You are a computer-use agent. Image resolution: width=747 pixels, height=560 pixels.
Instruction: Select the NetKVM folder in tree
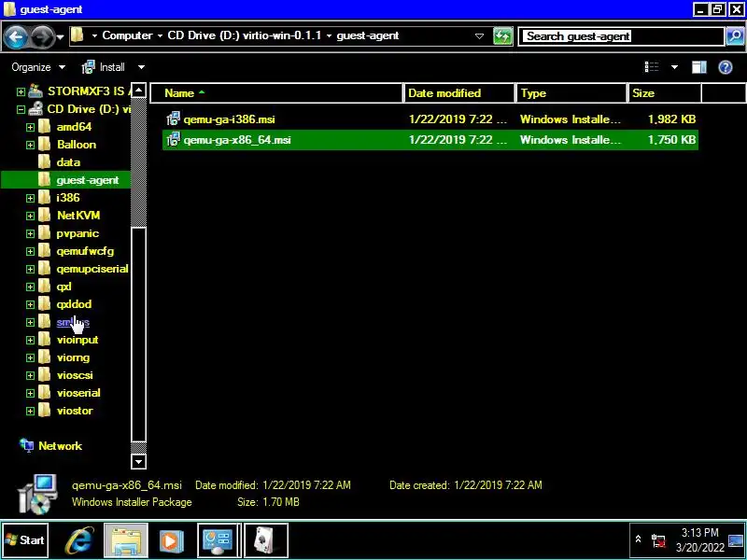click(69, 216)
